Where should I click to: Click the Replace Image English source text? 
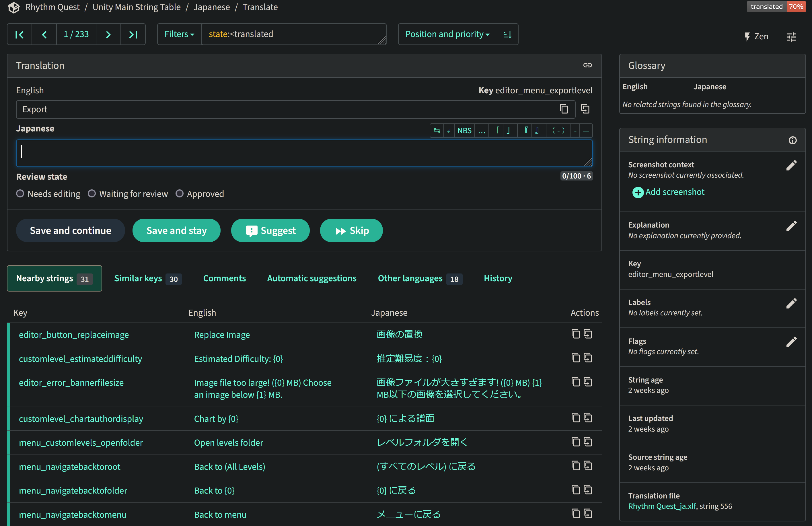[222, 335]
